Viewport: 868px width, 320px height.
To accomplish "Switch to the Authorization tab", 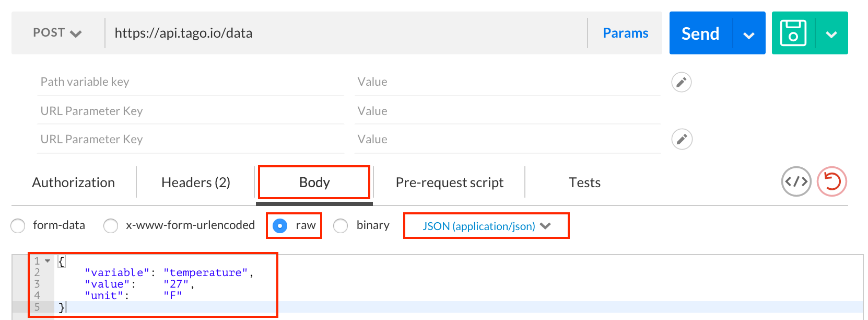I will [74, 182].
